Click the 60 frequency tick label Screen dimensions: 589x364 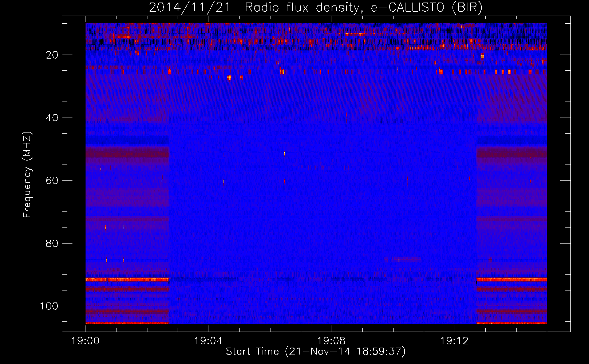52,181
